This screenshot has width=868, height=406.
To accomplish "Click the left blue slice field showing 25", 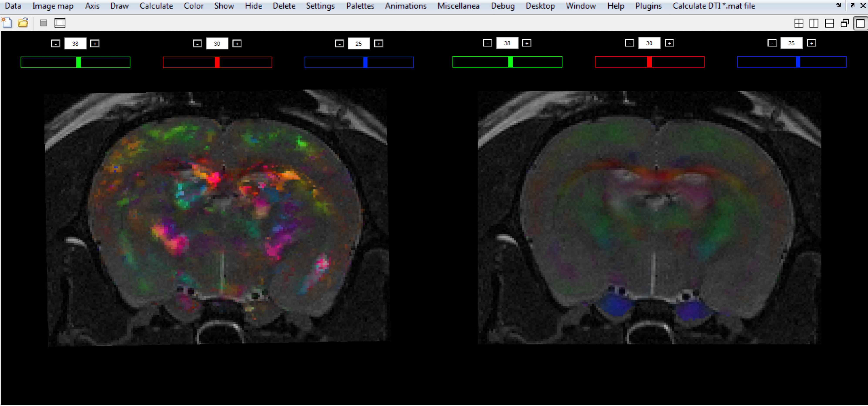I will pos(359,44).
